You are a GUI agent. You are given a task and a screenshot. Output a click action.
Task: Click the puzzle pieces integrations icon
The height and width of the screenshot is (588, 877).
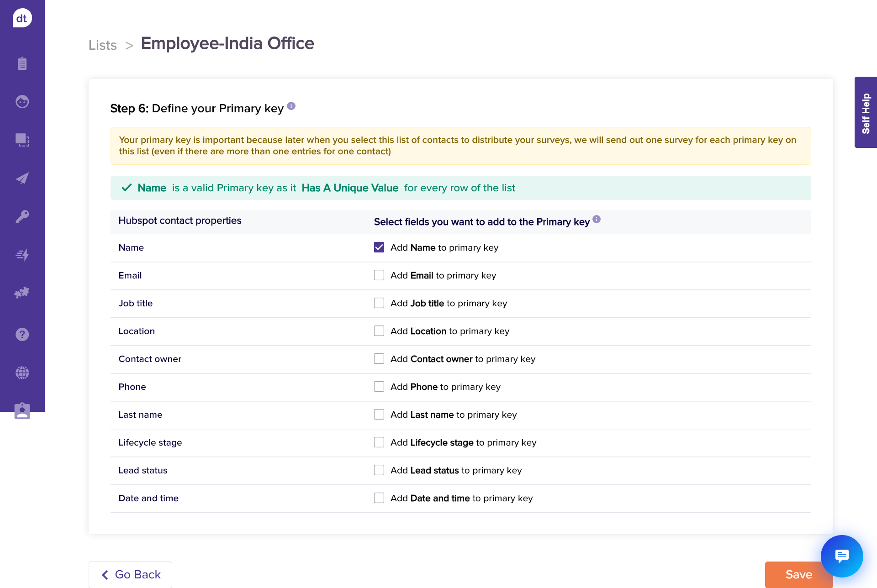tap(22, 293)
